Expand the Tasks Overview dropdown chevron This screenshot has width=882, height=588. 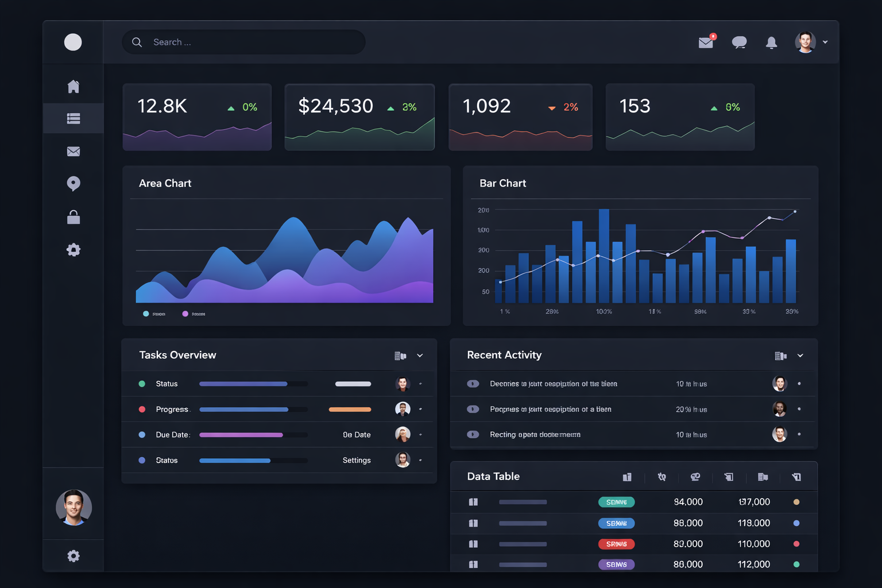(x=420, y=355)
